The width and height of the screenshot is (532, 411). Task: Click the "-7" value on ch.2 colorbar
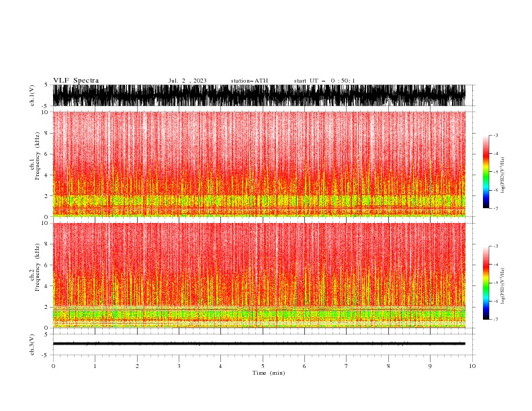click(495, 320)
